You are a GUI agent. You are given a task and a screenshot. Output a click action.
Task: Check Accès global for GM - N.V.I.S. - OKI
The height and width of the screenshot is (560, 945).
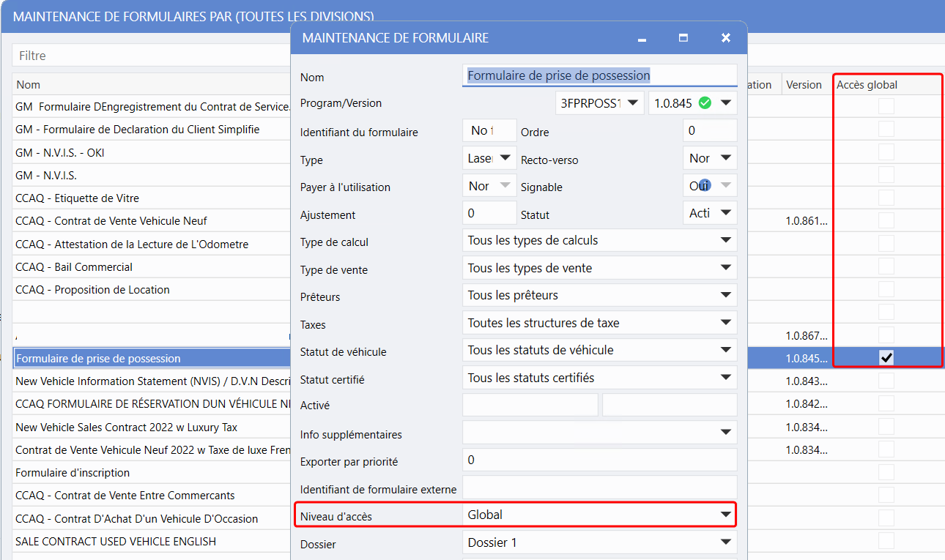(886, 152)
